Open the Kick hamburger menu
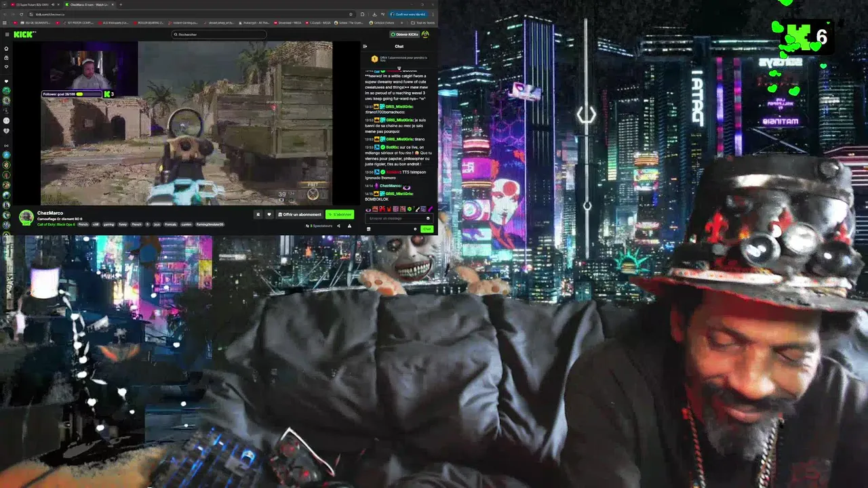 click(x=7, y=34)
